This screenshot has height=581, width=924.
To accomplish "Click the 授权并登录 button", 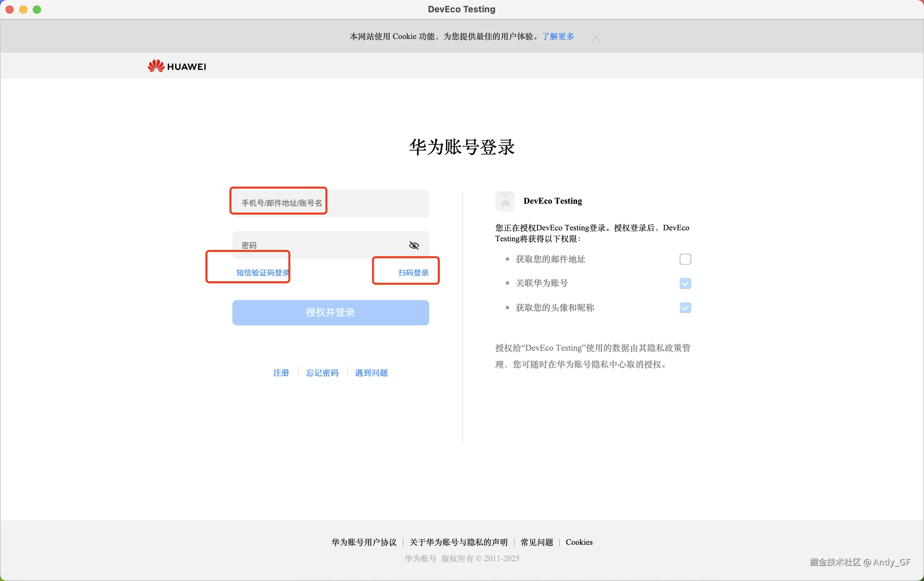I will [x=330, y=313].
